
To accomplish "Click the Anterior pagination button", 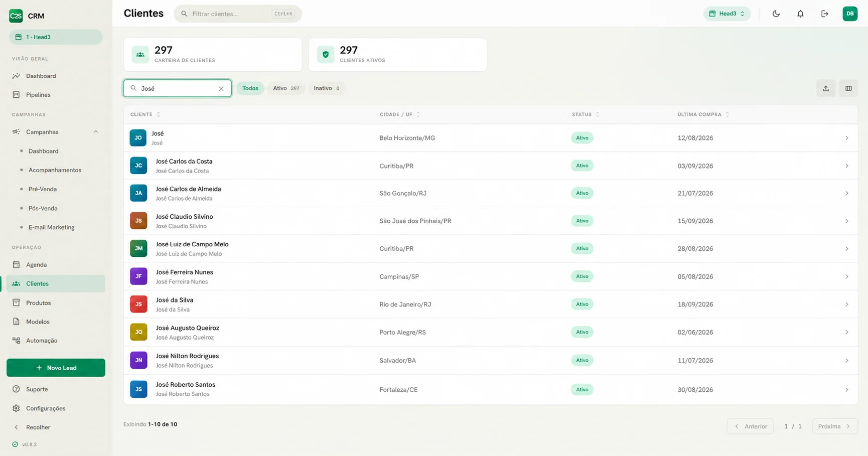I will [750, 426].
